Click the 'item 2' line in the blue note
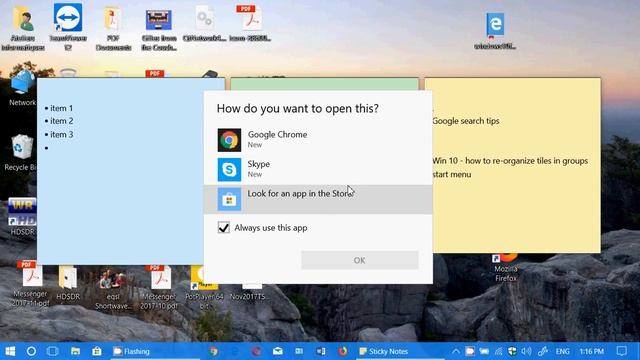The image size is (640, 360). tap(62, 121)
